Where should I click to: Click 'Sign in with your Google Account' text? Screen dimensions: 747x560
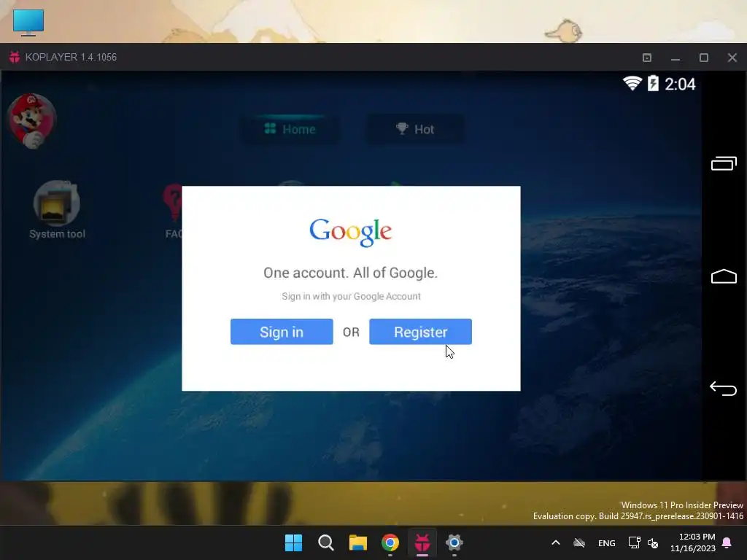[x=351, y=296]
